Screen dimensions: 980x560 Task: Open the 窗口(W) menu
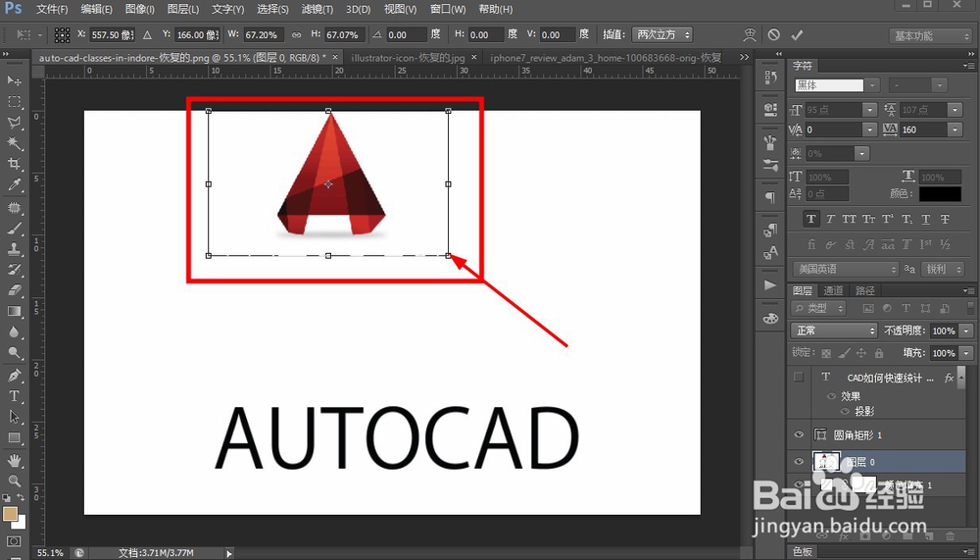pos(448,10)
